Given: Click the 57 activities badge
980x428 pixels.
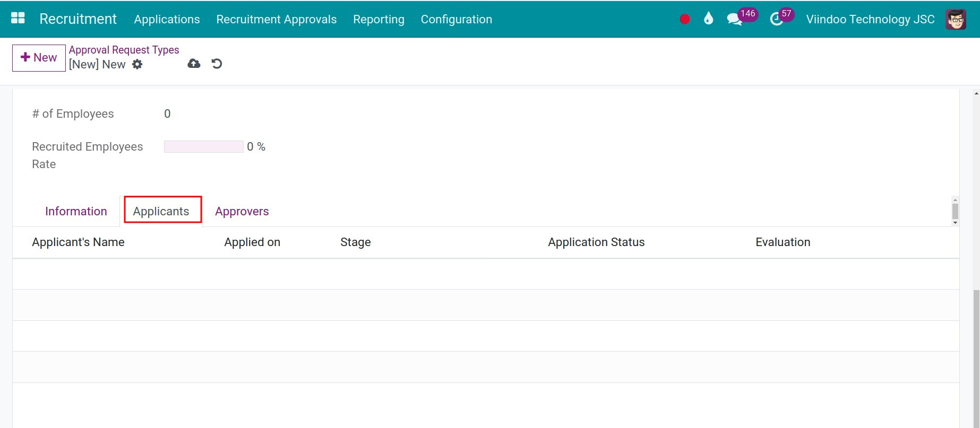Looking at the screenshot, I should (786, 14).
